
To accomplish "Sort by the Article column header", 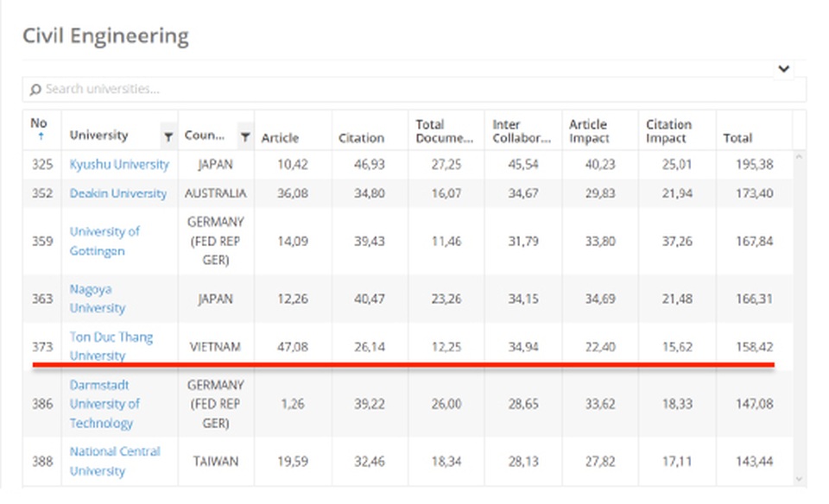I will click(280, 138).
